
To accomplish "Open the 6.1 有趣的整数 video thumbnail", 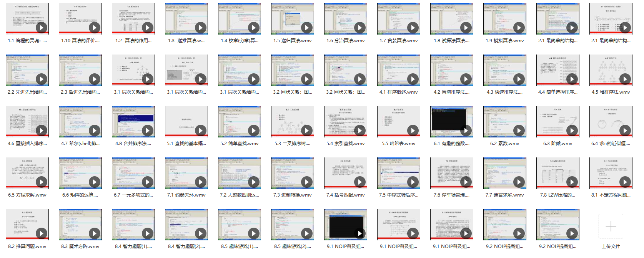I will click(451, 121).
